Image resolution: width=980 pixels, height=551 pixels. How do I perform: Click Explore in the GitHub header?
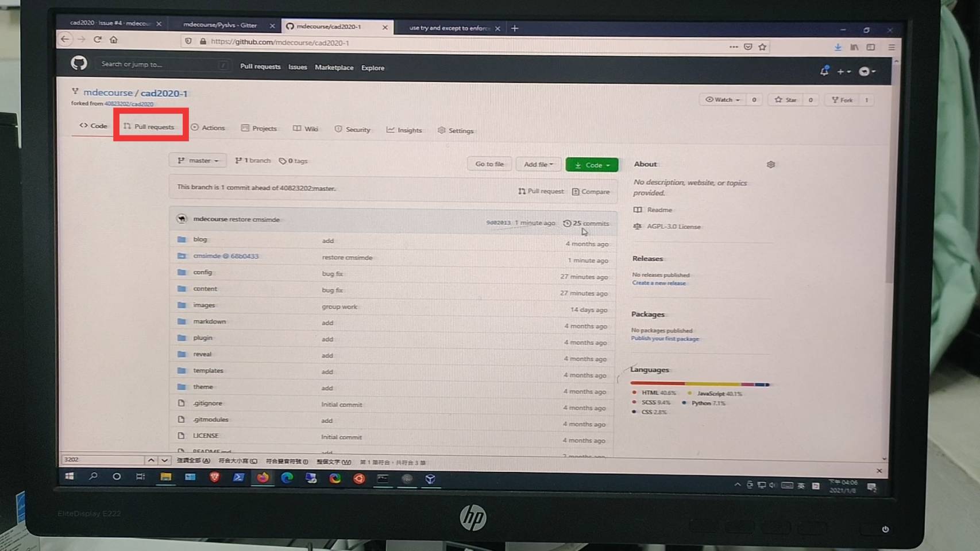[x=373, y=68]
